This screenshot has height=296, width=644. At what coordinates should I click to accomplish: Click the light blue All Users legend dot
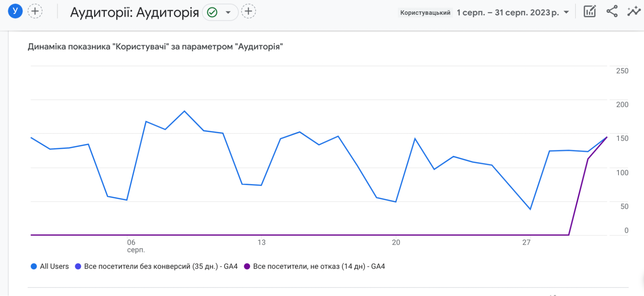[34, 266]
